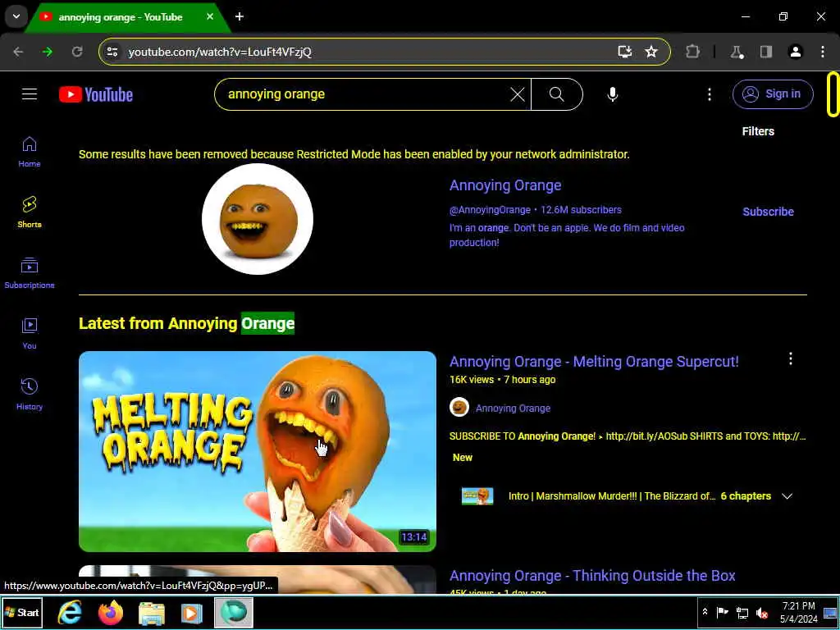Image resolution: width=840 pixels, height=630 pixels.
Task: Open the Chrome three-dot menu
Action: 822,52
